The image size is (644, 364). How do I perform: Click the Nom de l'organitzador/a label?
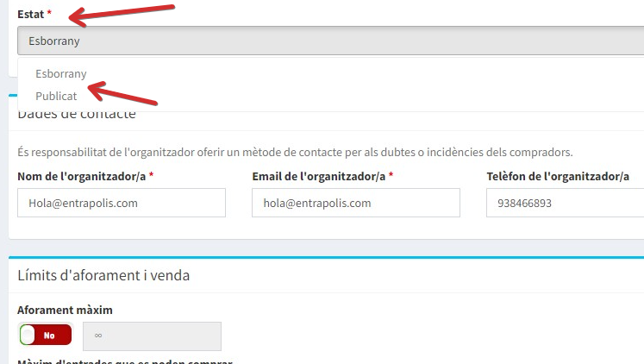81,176
